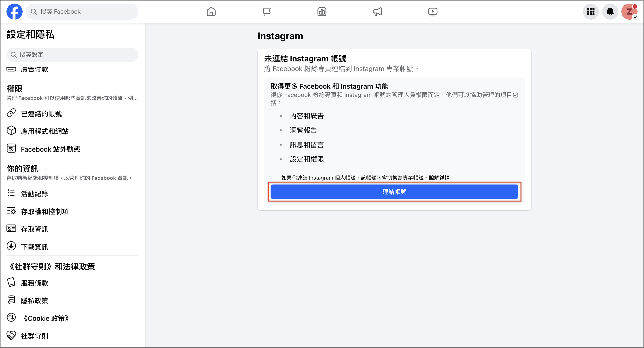Screen dimensions: 644x348
Task: Click the 服務條款 book icon
Action: 11,282
